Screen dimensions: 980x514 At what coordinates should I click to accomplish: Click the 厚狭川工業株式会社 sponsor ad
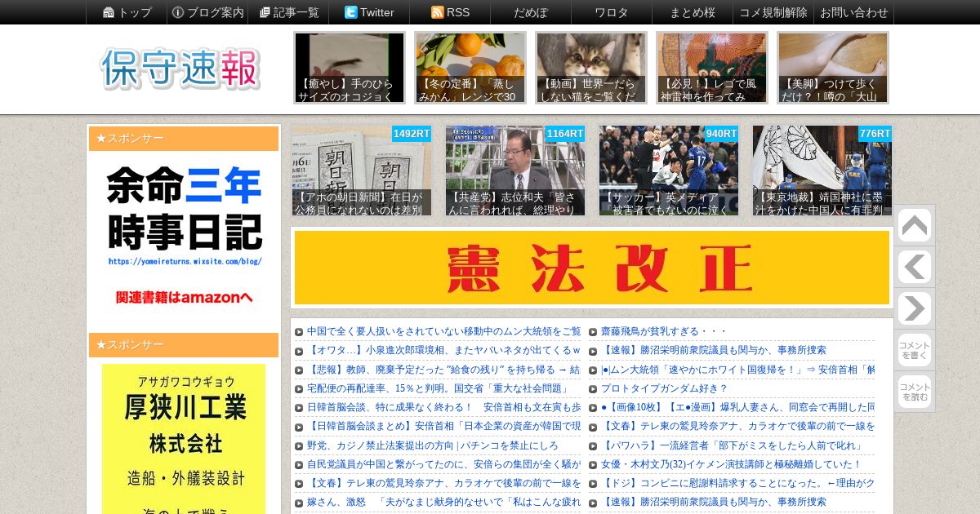tap(184, 439)
